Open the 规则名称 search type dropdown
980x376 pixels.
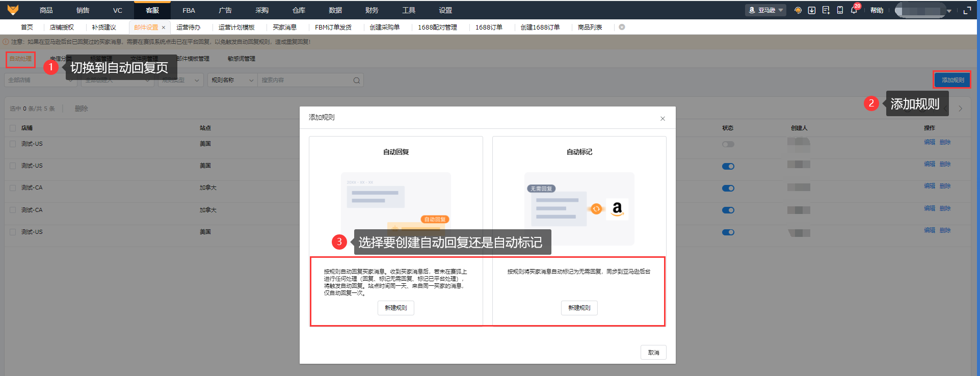pos(232,80)
